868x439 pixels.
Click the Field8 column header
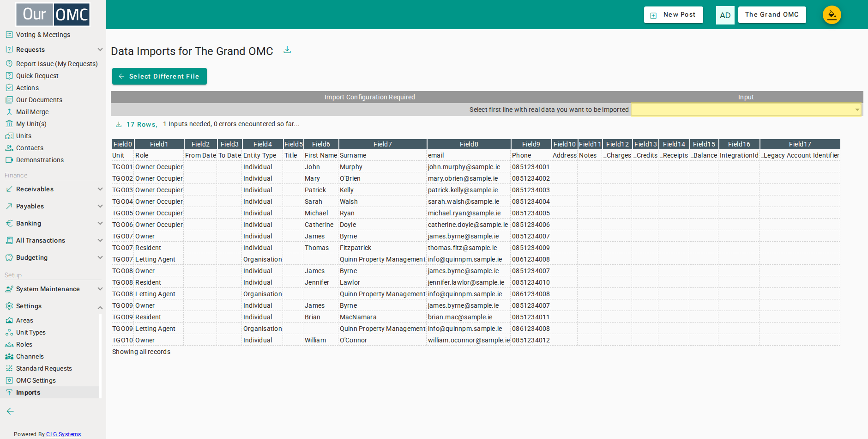click(x=469, y=144)
